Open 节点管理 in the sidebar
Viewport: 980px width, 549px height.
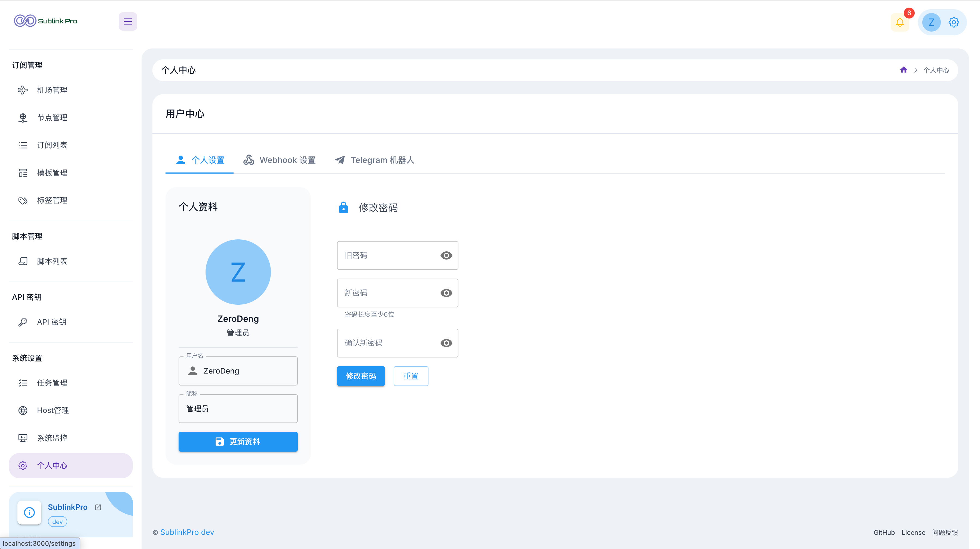pos(71,118)
